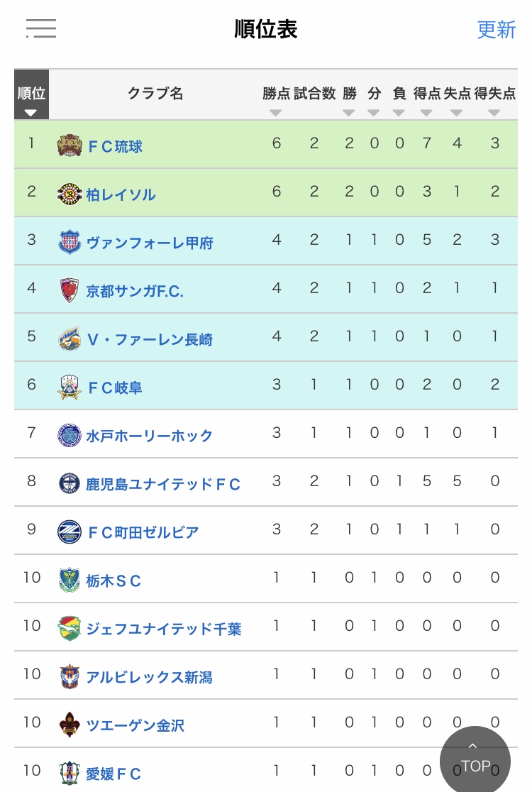Sort standings by 勝点 arrow
532x792 pixels.
tap(276, 112)
